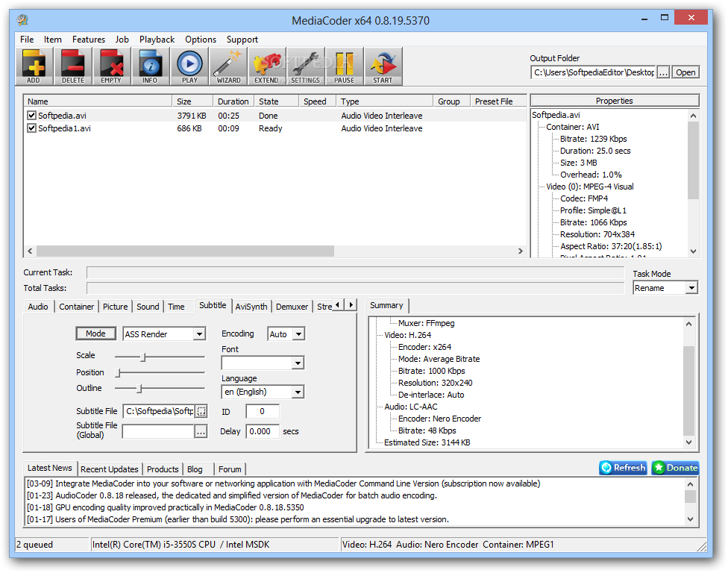Screen dimensions: 728x573
Task: Uncheck the Softpedia.avi checkbox
Action: tap(31, 115)
